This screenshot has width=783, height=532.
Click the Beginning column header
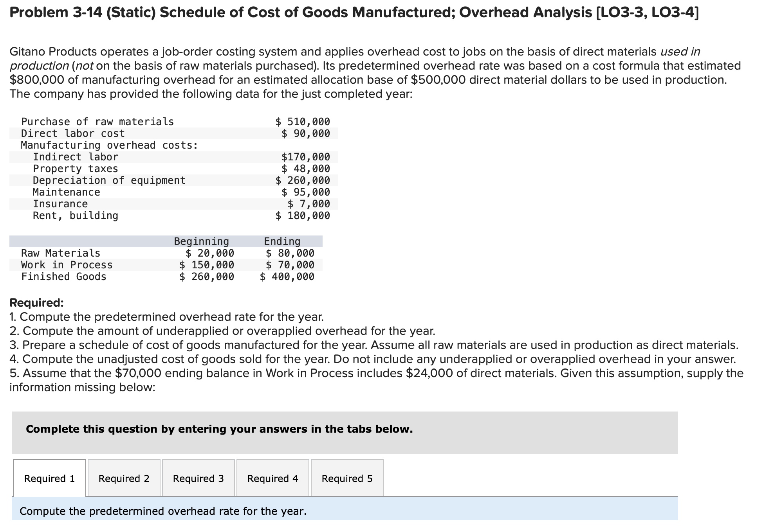[x=202, y=241]
